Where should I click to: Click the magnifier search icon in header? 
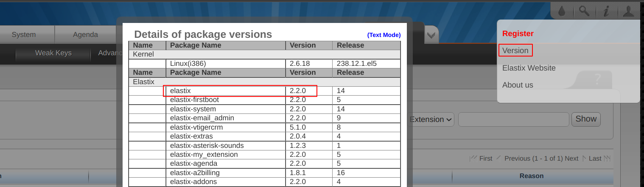click(584, 11)
